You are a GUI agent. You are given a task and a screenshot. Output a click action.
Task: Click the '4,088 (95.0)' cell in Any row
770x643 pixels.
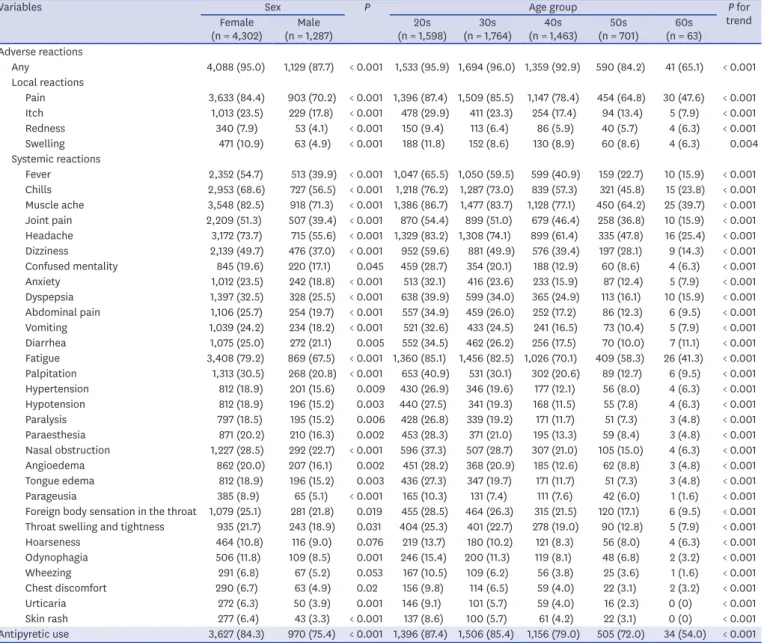pyautogui.click(x=236, y=67)
